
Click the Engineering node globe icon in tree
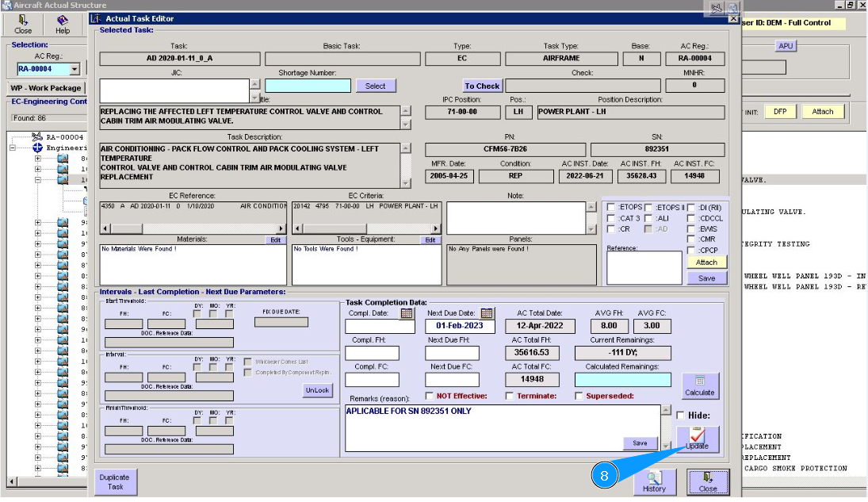[x=37, y=148]
